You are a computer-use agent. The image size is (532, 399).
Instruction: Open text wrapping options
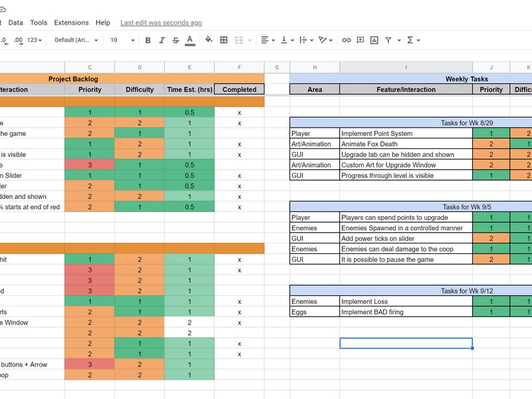(306, 40)
